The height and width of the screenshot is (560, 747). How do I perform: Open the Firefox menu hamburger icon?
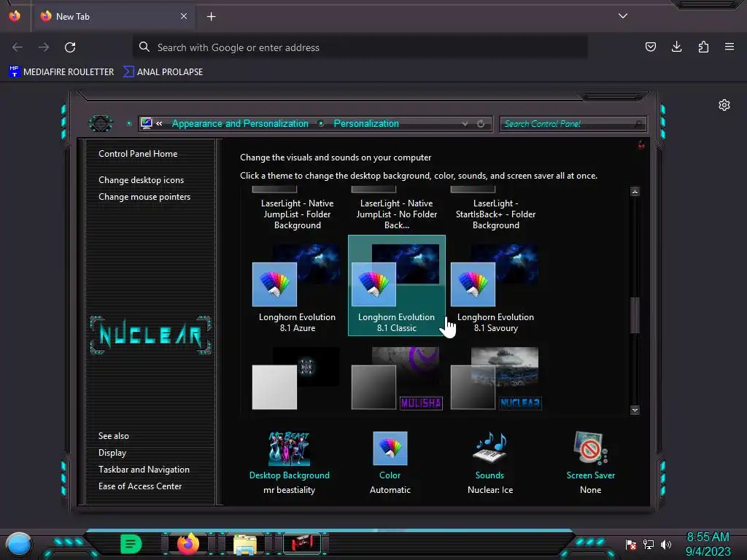click(729, 47)
